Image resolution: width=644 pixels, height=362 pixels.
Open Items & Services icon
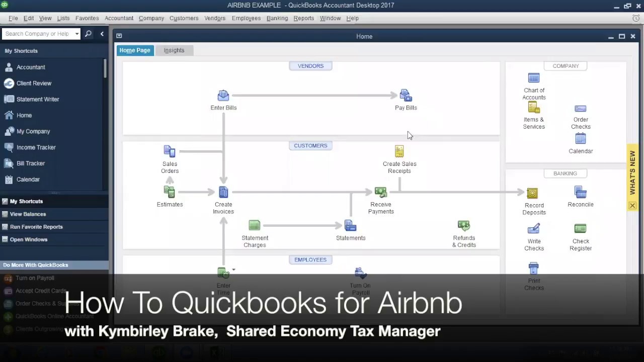[x=534, y=108]
